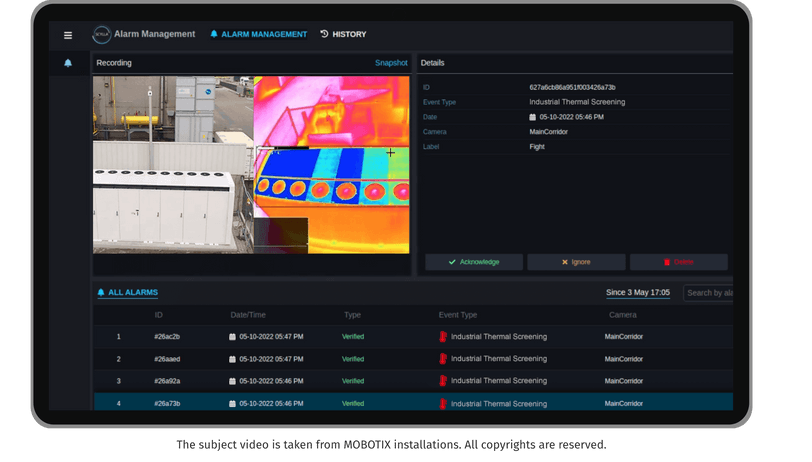This screenshot has height=462, width=812.
Task: Click MainCorridor in row #26ac2b
Action: [624, 337]
